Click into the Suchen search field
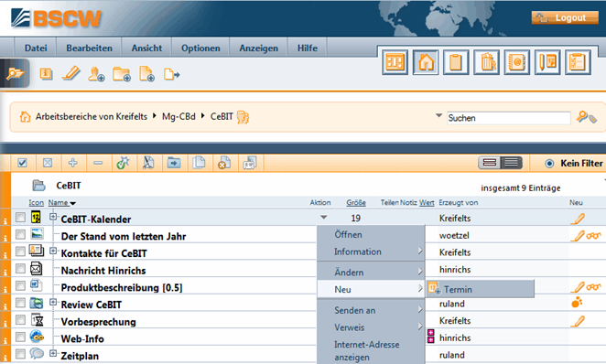The image size is (606, 364). pyautogui.click(x=509, y=118)
